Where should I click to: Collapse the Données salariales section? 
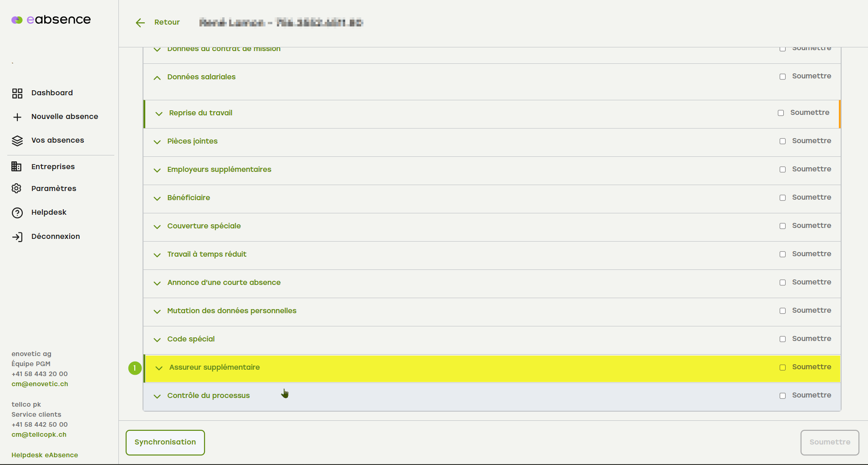[157, 78]
